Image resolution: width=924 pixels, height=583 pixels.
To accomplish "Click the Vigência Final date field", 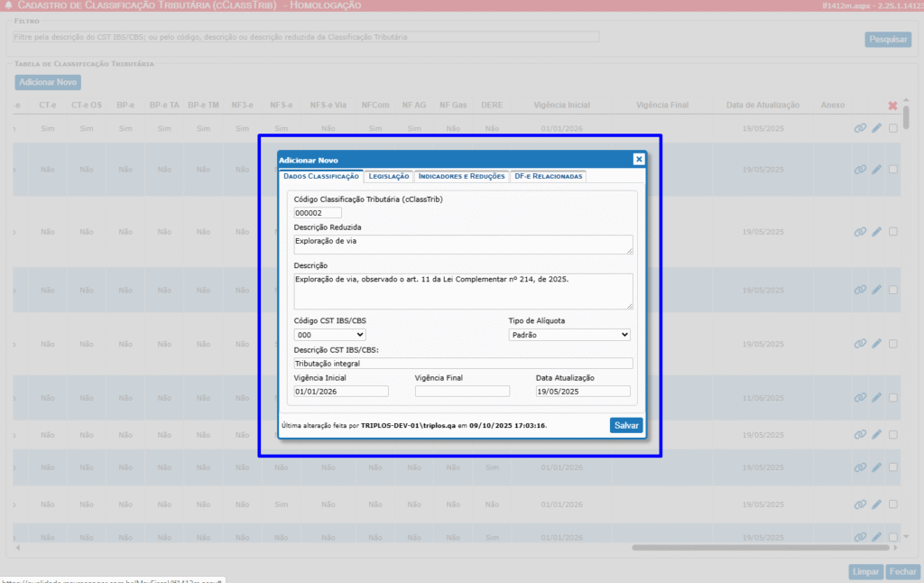I will [462, 392].
